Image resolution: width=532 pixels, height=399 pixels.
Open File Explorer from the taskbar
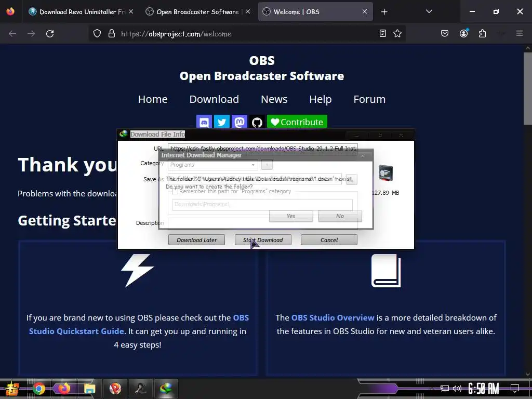pos(89,389)
